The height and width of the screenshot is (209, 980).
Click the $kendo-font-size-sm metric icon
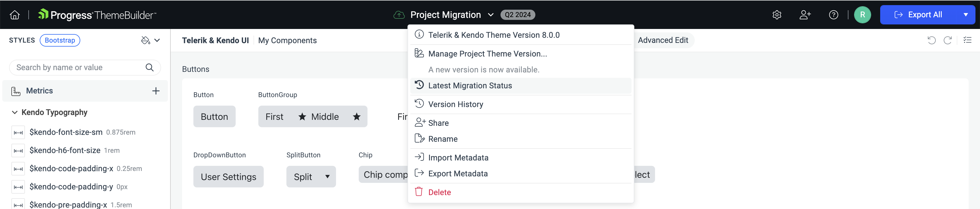point(18,133)
